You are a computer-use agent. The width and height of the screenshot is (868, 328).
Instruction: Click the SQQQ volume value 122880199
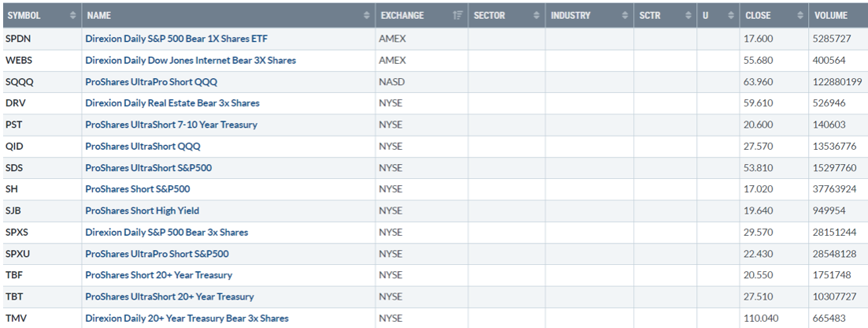tap(838, 82)
